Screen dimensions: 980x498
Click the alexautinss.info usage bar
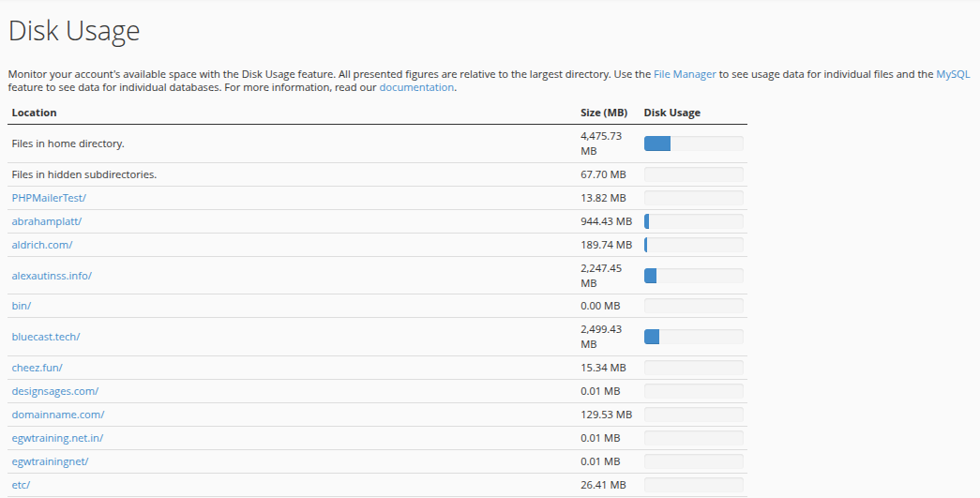pos(694,276)
